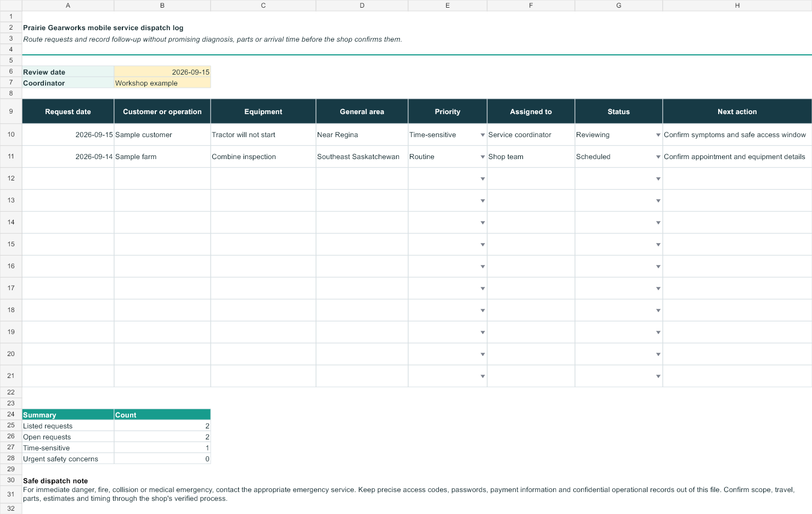Click the General area column heading

[362, 111]
